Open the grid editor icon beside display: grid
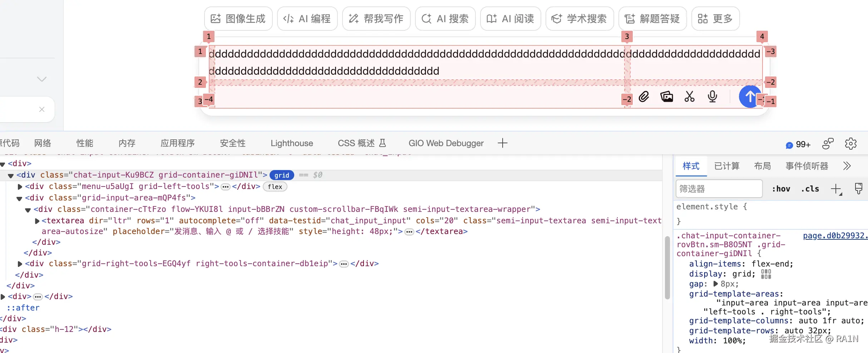Screen dimensions: 868x353 tap(766, 274)
